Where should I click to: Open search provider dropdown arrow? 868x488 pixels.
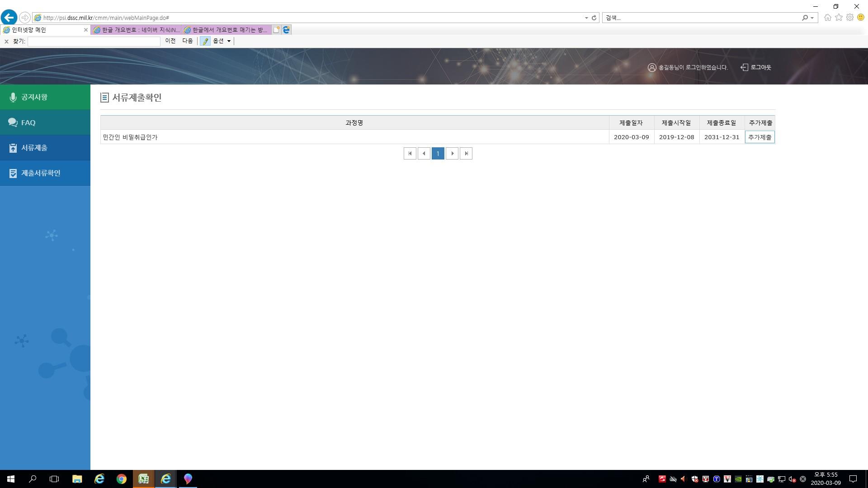(812, 18)
